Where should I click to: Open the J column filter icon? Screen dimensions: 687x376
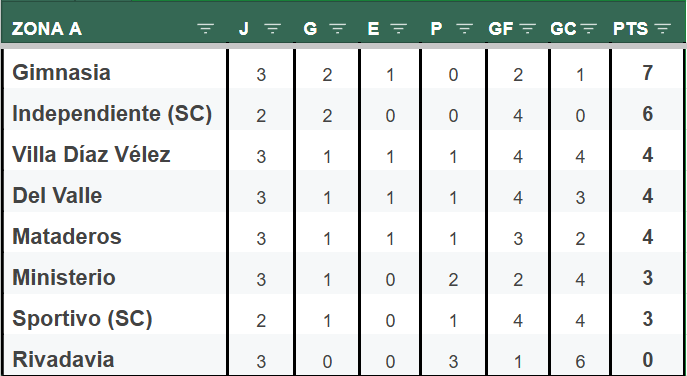[x=273, y=29]
